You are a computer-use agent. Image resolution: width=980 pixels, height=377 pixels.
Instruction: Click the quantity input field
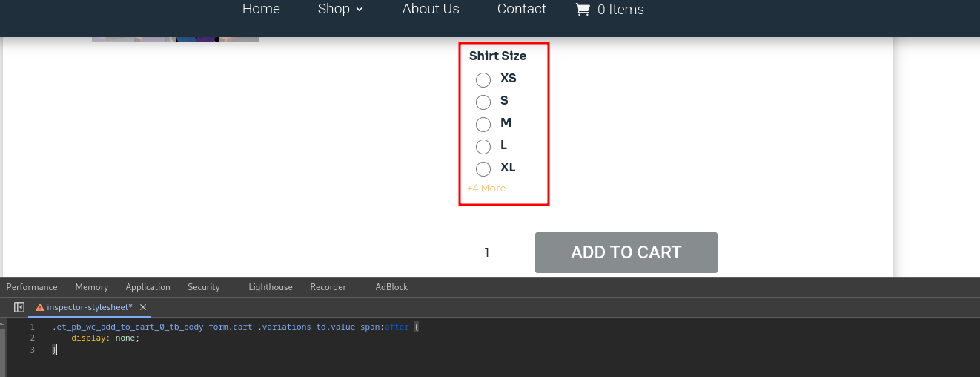[487, 252]
